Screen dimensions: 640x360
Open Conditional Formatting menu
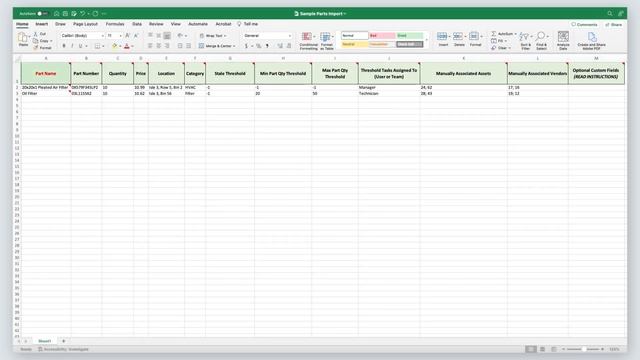(308, 41)
